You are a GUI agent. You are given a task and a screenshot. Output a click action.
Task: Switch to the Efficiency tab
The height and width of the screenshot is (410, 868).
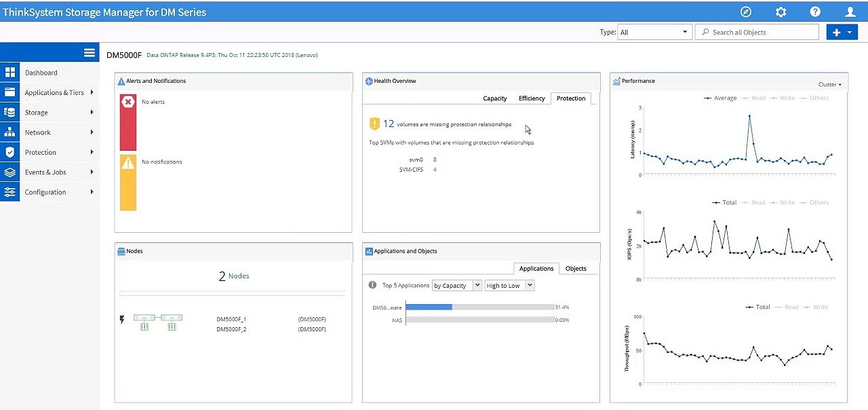(x=532, y=98)
